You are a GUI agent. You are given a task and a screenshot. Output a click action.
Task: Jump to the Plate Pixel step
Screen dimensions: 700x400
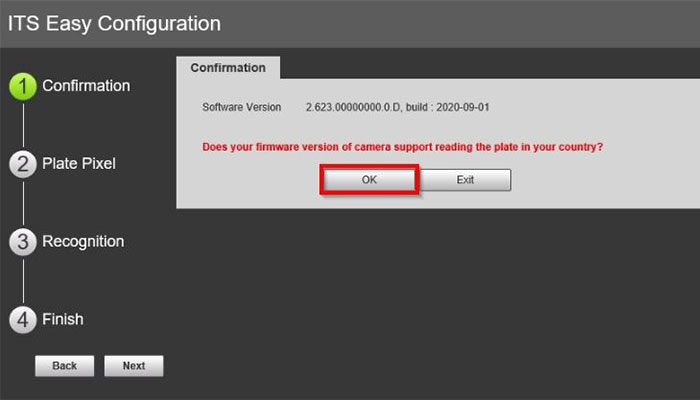pos(79,163)
